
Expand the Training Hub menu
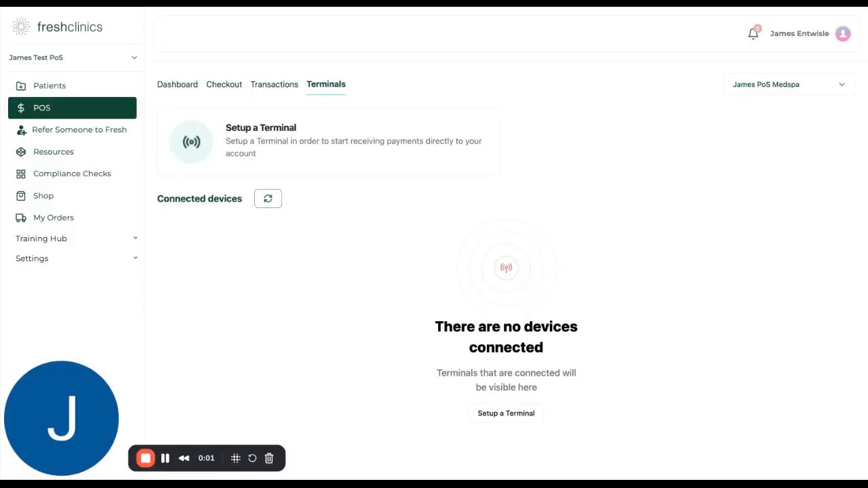[x=77, y=239]
